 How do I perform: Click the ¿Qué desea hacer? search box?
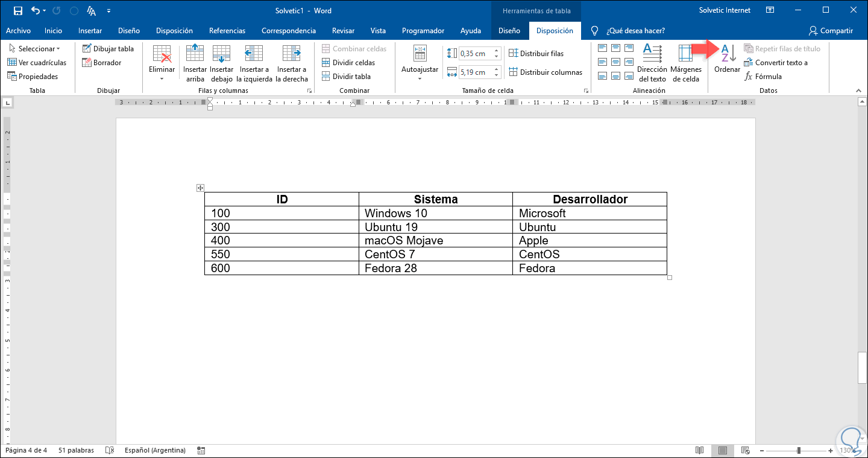629,31
